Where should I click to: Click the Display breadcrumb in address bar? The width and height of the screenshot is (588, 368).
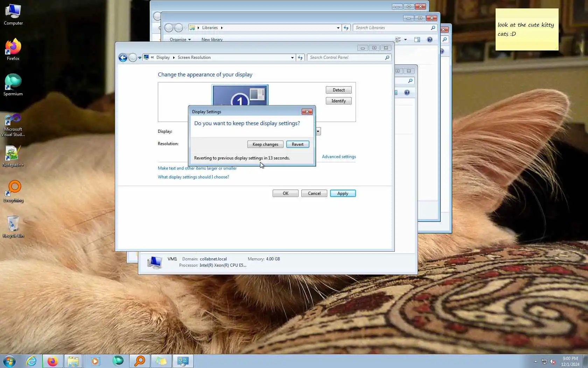click(x=163, y=57)
